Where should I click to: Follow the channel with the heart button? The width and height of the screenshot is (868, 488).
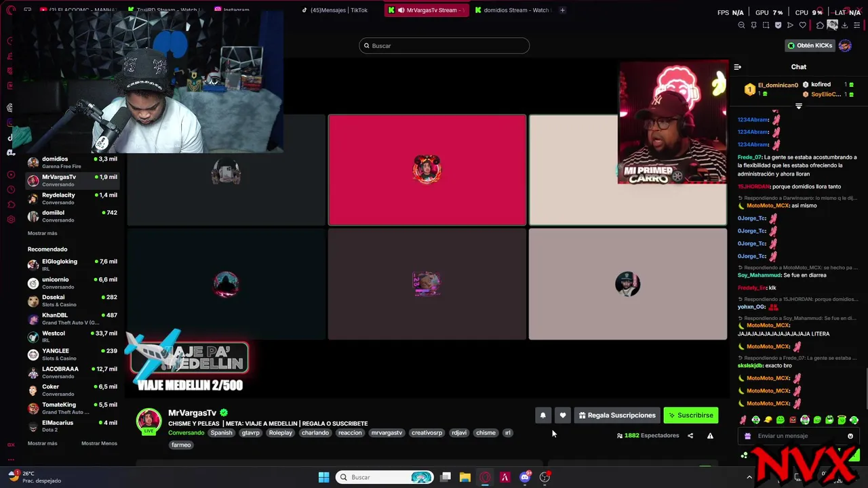pyautogui.click(x=563, y=415)
